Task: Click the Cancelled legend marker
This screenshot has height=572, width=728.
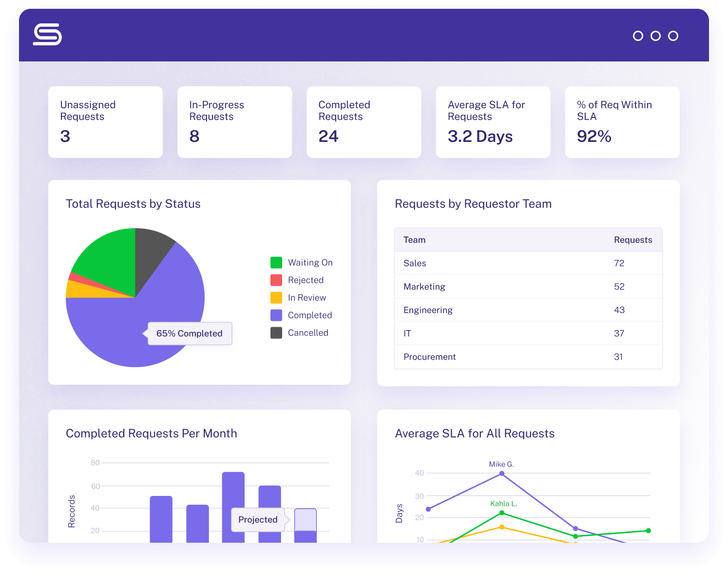Action: [x=276, y=333]
